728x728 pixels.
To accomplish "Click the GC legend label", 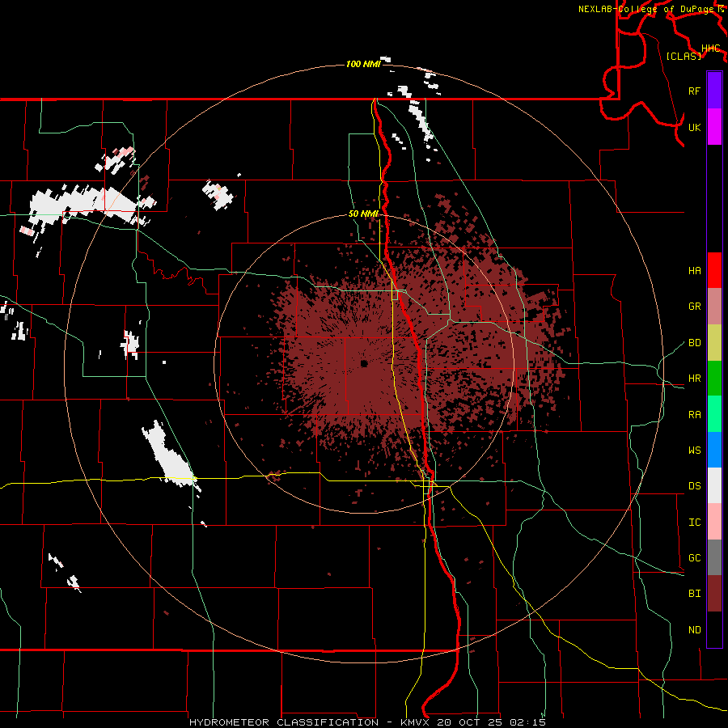I will click(x=695, y=557).
